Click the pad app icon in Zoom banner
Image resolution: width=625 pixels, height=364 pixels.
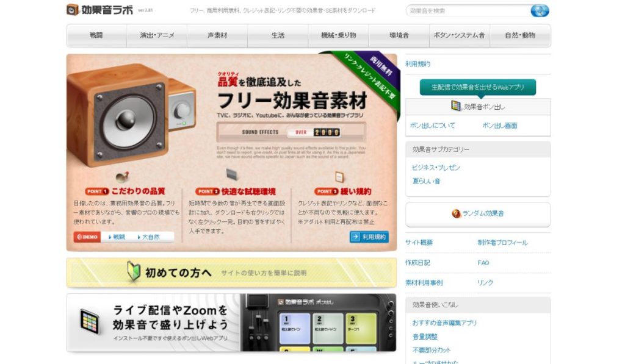click(x=90, y=321)
